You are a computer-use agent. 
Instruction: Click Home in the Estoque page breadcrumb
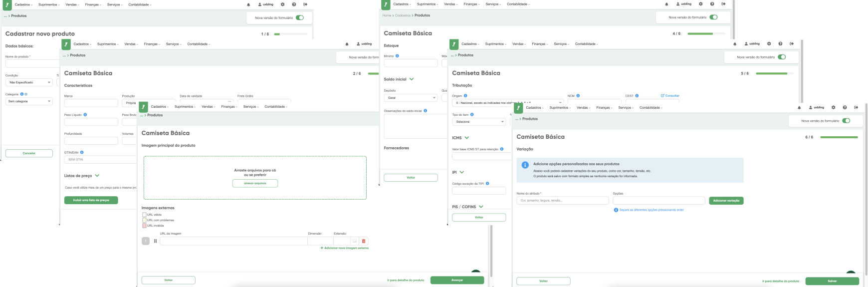click(x=387, y=15)
